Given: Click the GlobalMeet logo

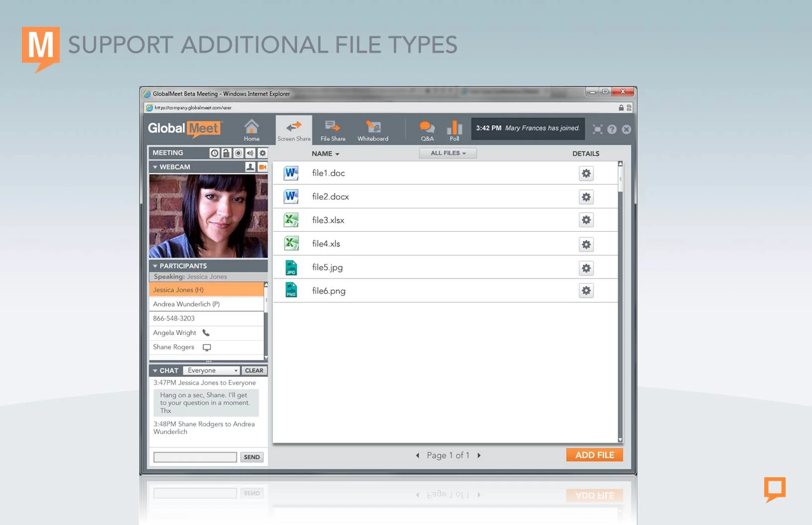Looking at the screenshot, I should [184, 129].
